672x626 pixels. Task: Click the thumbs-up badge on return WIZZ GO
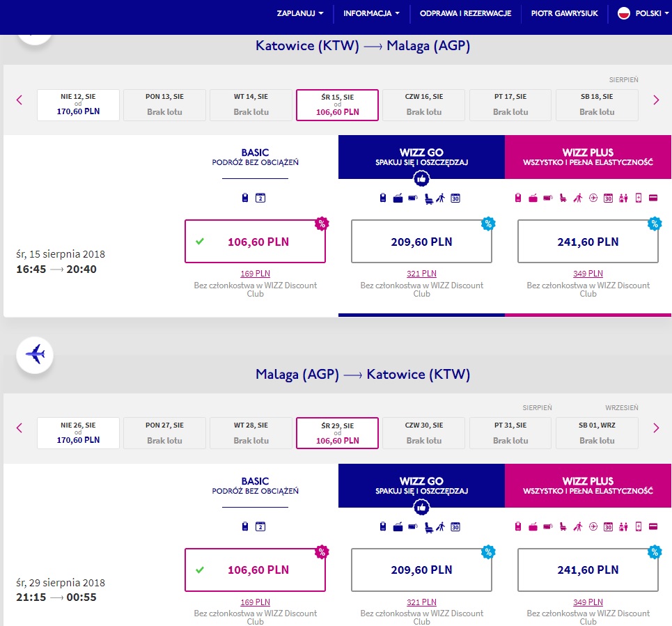[x=422, y=508]
